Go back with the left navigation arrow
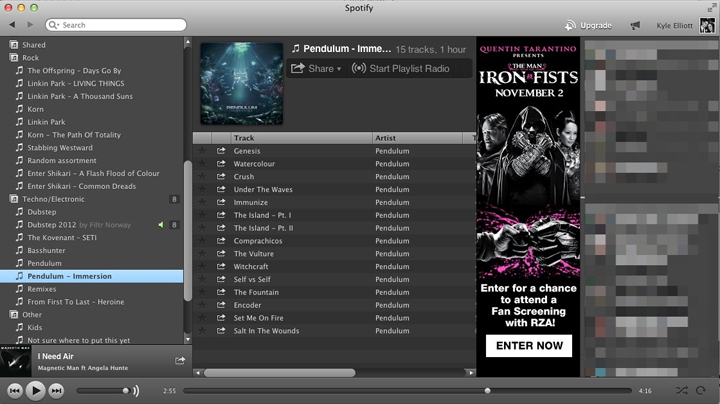The width and height of the screenshot is (720, 404). coord(12,25)
